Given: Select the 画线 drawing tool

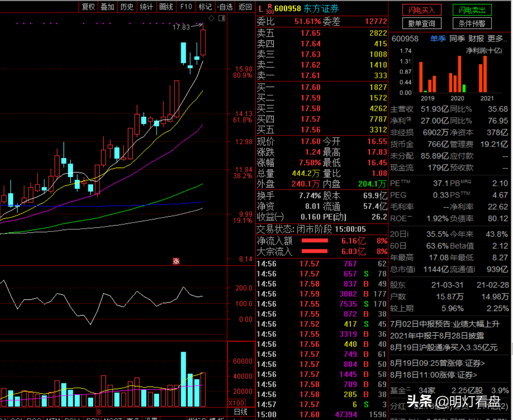Looking at the screenshot, I should point(166,7).
